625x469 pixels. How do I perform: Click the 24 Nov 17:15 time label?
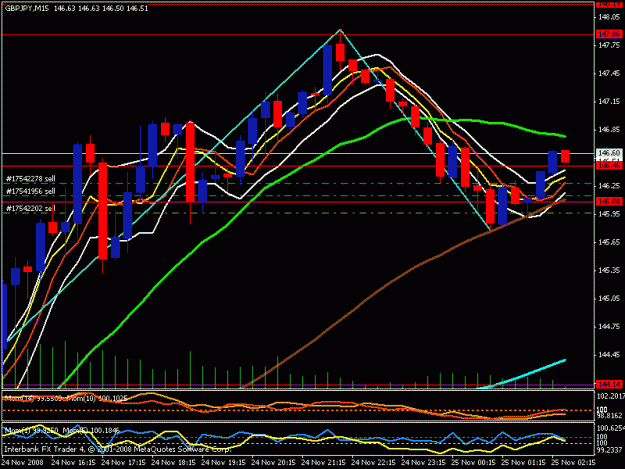click(123, 462)
